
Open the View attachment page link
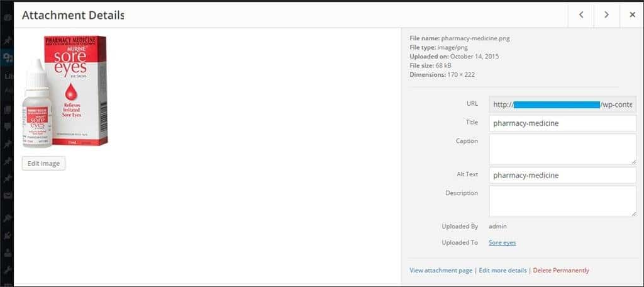coord(441,270)
